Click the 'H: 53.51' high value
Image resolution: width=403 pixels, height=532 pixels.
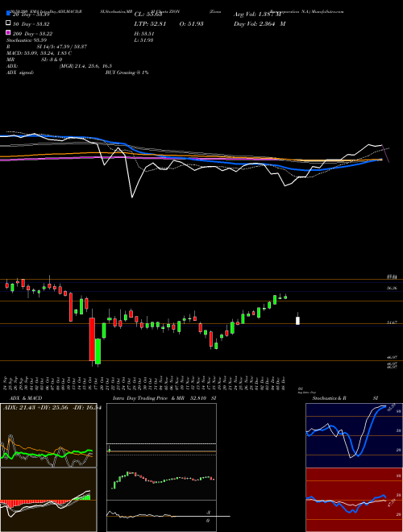pyautogui.click(x=146, y=34)
